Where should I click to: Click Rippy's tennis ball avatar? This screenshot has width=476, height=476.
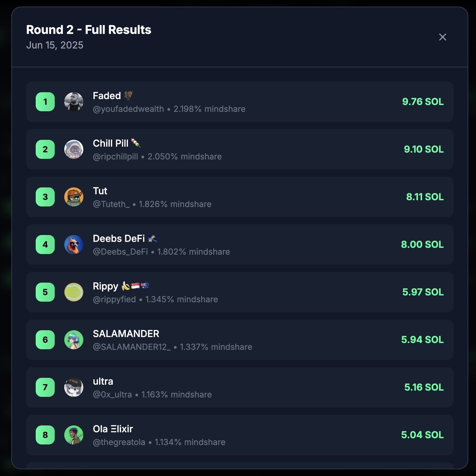pos(74,292)
